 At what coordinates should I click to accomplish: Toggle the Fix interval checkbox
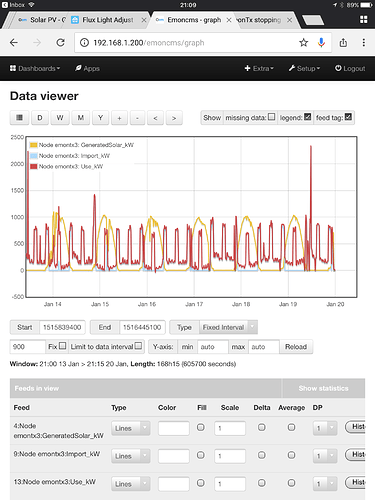pos(63,346)
